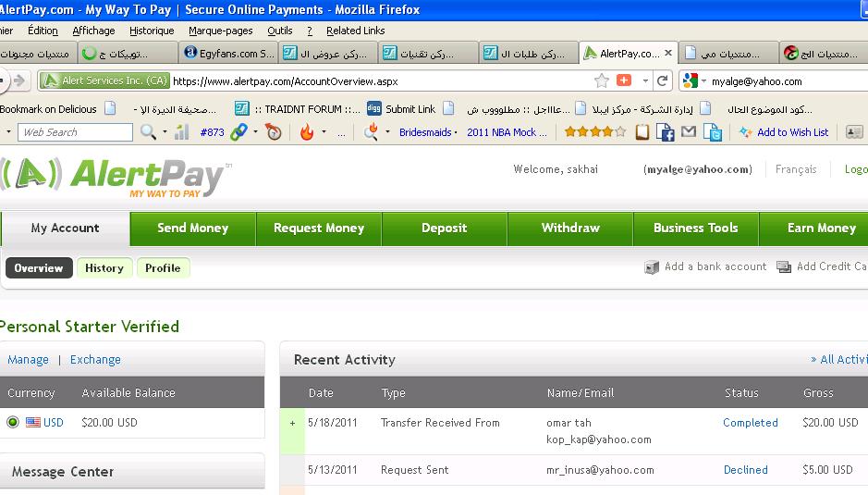868x495 pixels.
Task: Click the AlertPay logo
Action: pyautogui.click(x=116, y=178)
